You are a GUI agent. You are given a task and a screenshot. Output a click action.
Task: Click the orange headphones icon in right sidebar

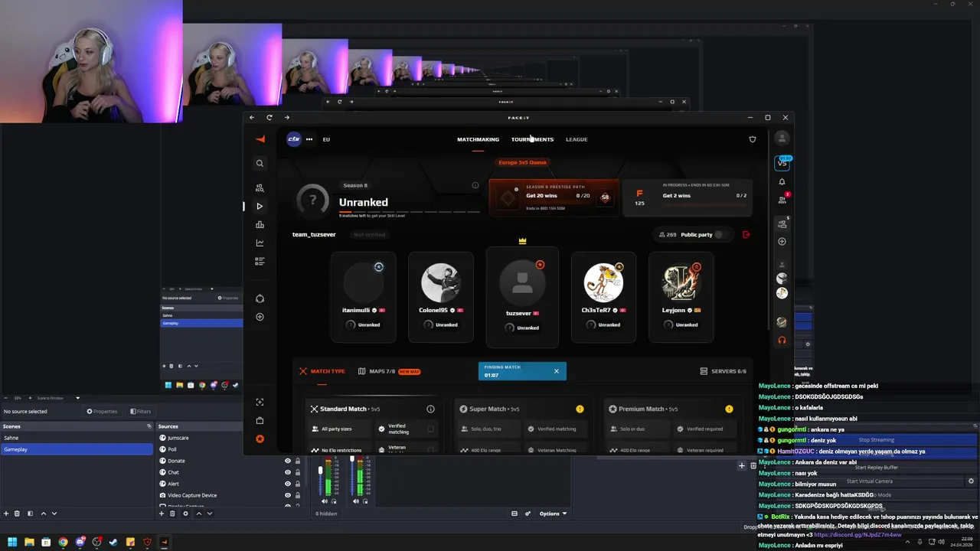(x=782, y=340)
